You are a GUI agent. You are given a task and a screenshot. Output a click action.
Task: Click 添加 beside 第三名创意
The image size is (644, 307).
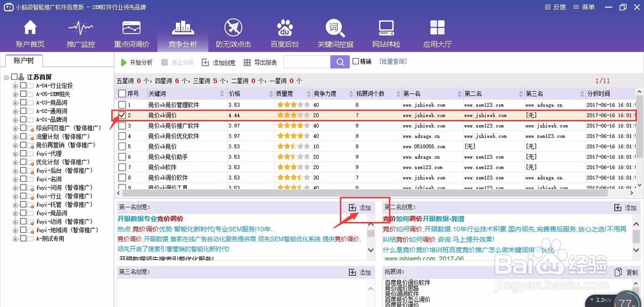point(360,272)
